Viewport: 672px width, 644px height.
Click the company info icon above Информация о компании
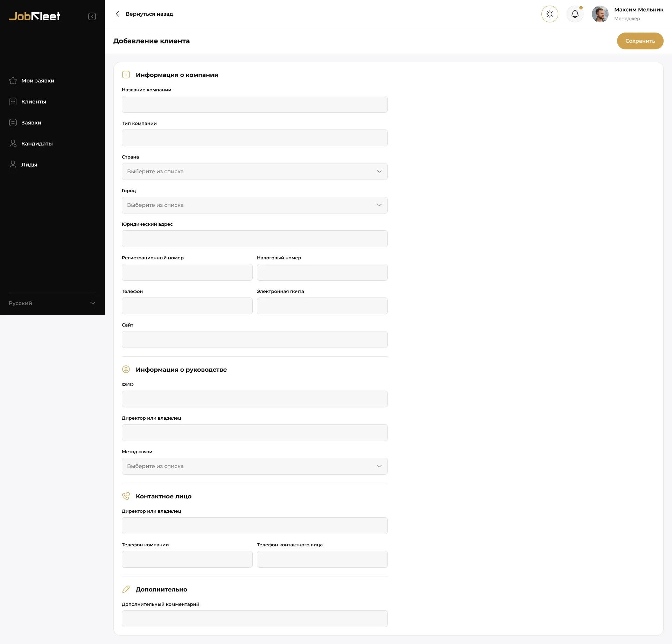pos(126,75)
